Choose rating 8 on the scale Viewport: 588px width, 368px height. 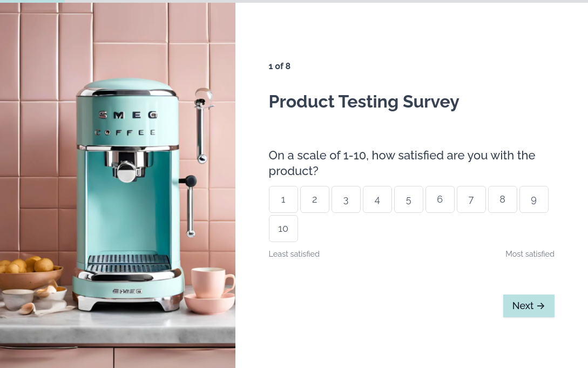click(503, 199)
